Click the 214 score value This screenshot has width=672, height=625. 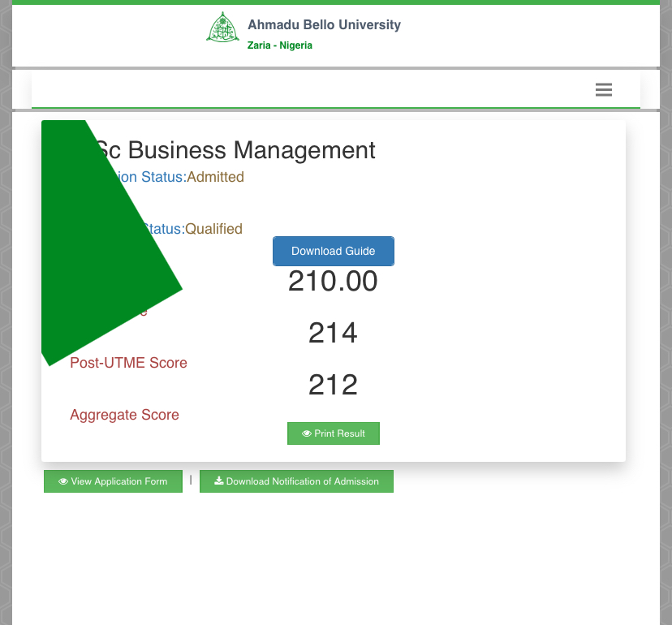[333, 333]
